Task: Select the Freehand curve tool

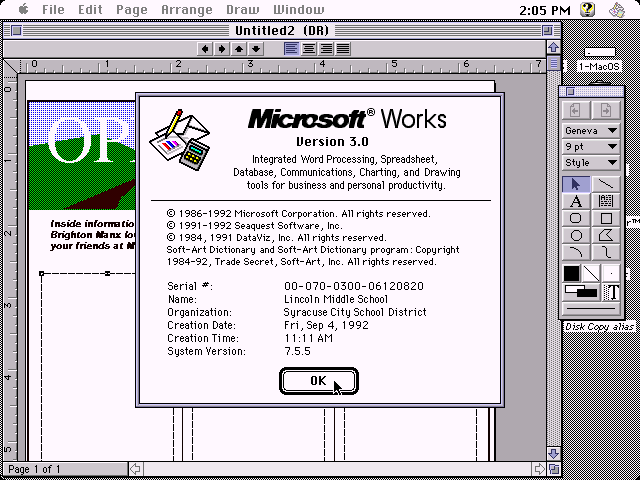Action: coord(606,252)
